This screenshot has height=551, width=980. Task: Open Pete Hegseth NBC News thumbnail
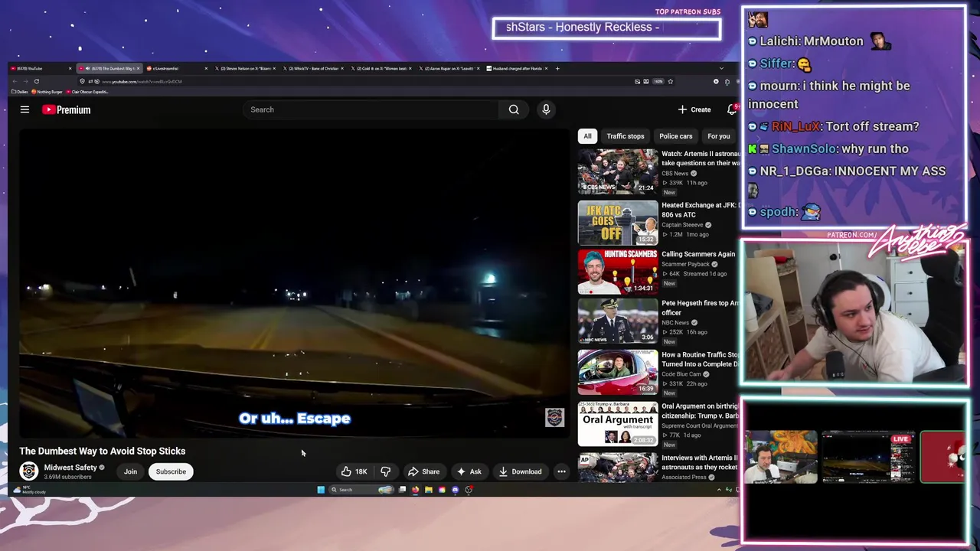pyautogui.click(x=618, y=321)
